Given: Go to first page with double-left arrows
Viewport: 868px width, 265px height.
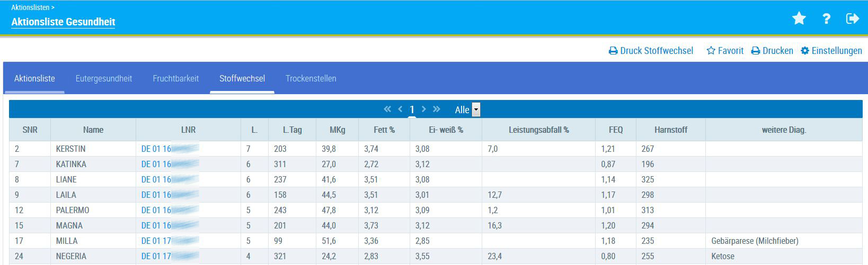Looking at the screenshot, I should click(x=387, y=109).
